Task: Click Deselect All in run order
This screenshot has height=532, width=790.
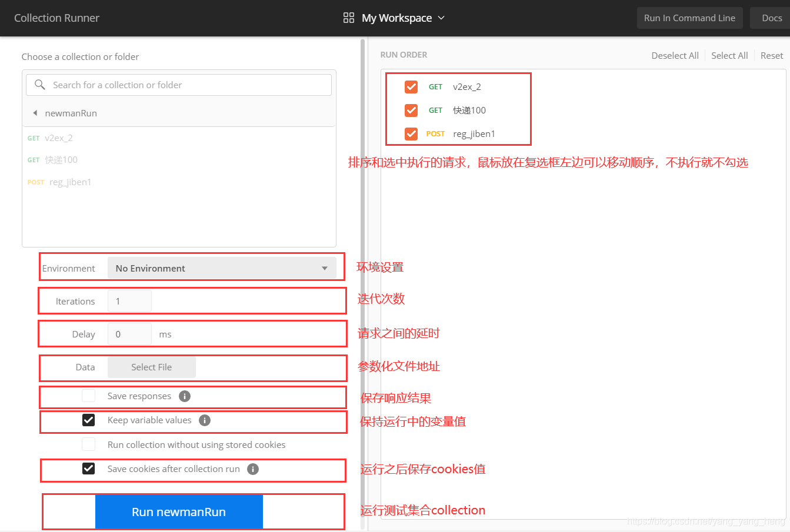Action: (675, 55)
